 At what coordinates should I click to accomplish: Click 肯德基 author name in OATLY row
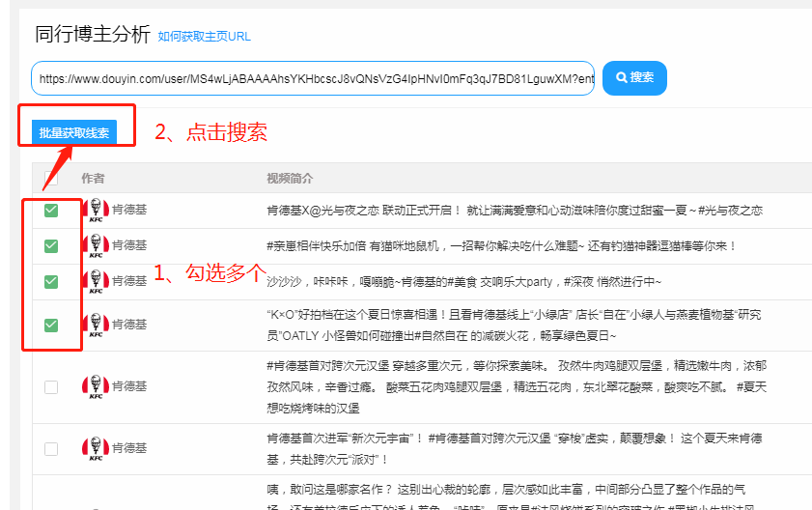click(x=129, y=325)
